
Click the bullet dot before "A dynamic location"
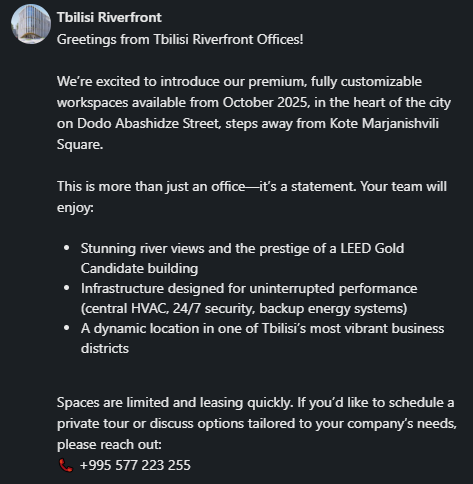pyautogui.click(x=67, y=328)
